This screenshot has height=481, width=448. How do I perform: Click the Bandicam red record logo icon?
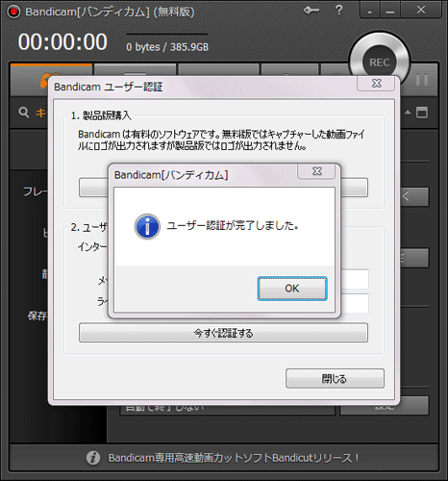pyautogui.click(x=13, y=12)
